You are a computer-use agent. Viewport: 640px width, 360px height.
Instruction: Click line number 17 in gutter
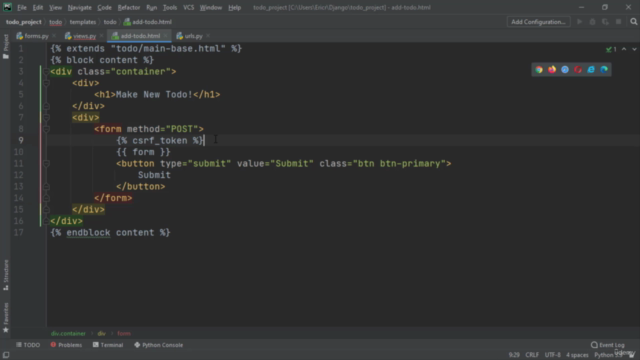18,233
